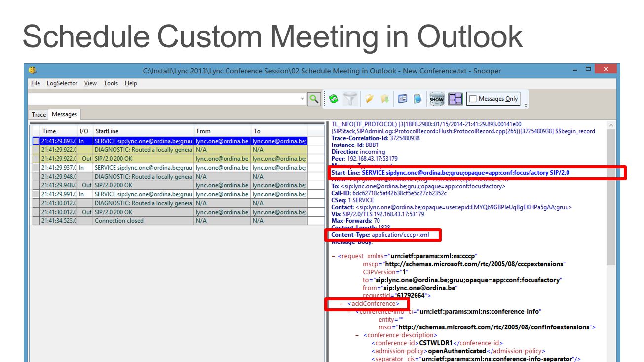Click the Trace-Correlation-Id line
This screenshot has width=644, height=362.
[376, 138]
